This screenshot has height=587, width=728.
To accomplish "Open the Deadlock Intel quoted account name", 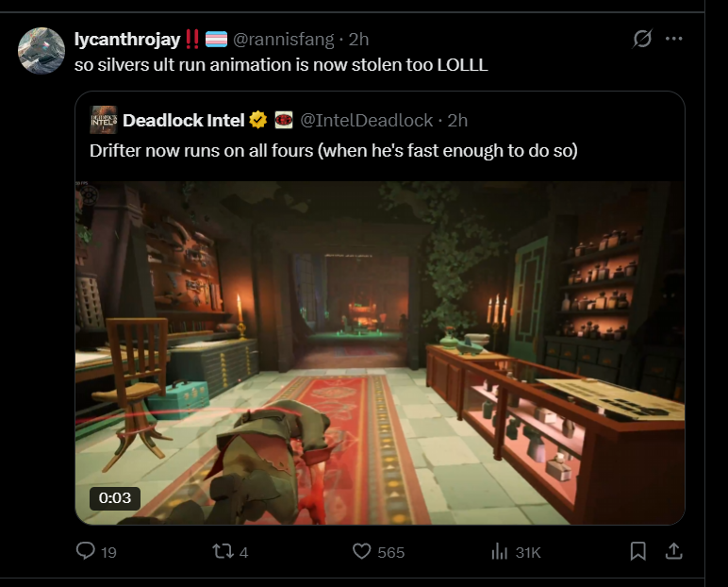I will (183, 121).
